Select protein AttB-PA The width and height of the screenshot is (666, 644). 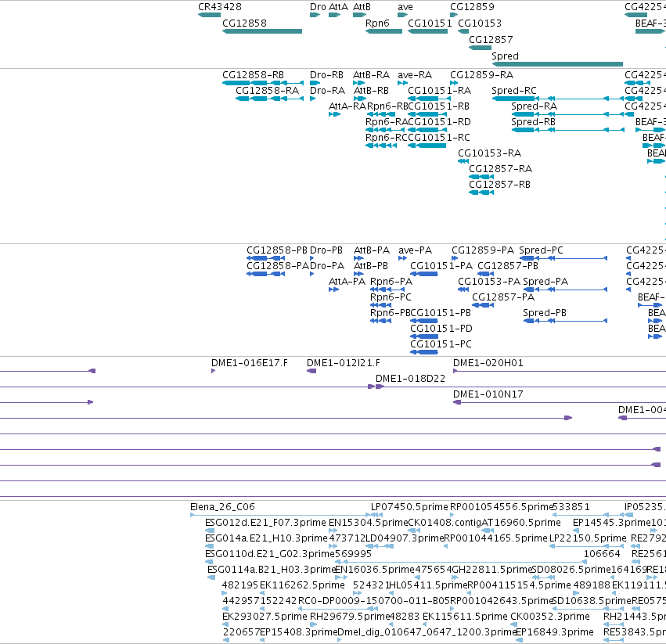pos(372,250)
